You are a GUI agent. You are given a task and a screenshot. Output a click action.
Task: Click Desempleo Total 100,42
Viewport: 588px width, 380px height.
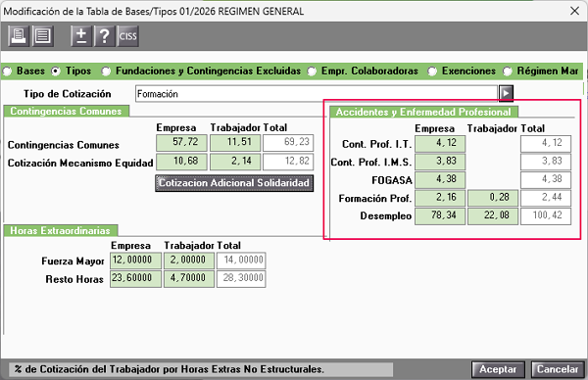click(546, 215)
